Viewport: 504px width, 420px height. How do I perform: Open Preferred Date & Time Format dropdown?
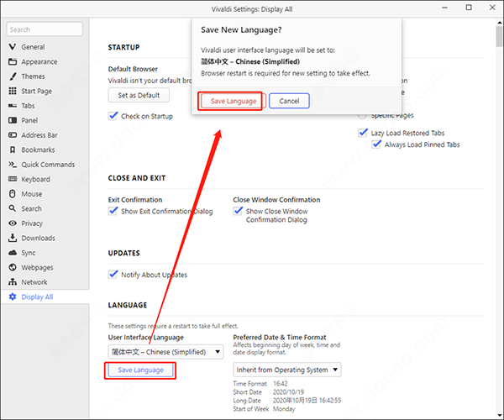click(x=286, y=370)
